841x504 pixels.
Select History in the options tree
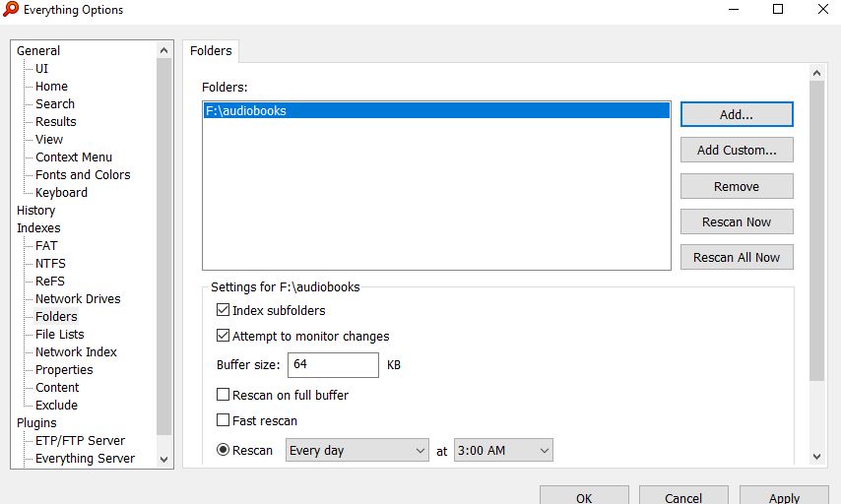[x=35, y=211]
